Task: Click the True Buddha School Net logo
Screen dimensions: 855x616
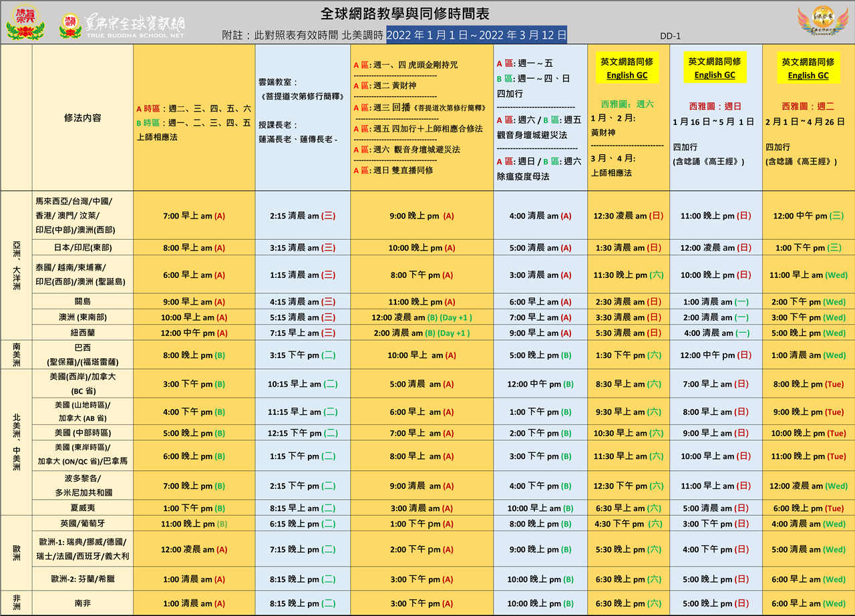Action: tap(123, 26)
